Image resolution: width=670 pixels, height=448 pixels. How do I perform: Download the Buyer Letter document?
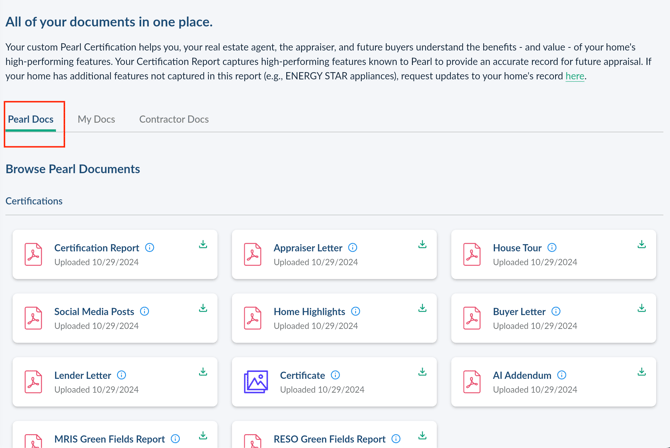pos(642,309)
